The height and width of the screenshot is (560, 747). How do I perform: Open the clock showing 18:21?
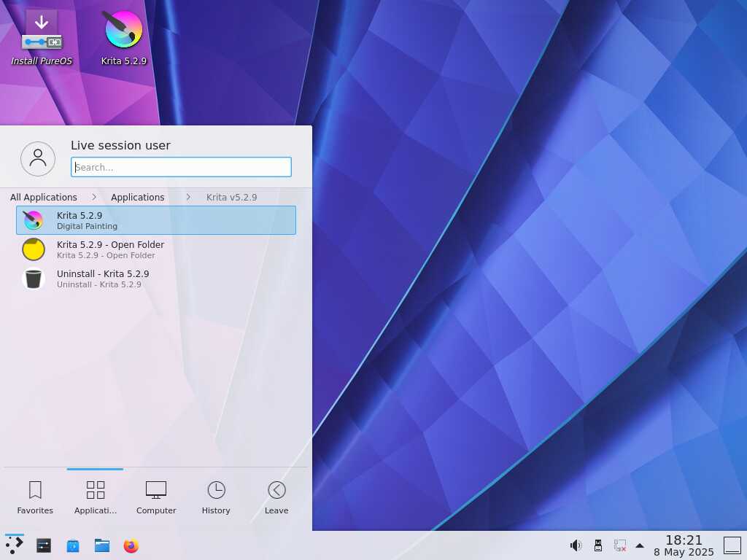(684, 545)
